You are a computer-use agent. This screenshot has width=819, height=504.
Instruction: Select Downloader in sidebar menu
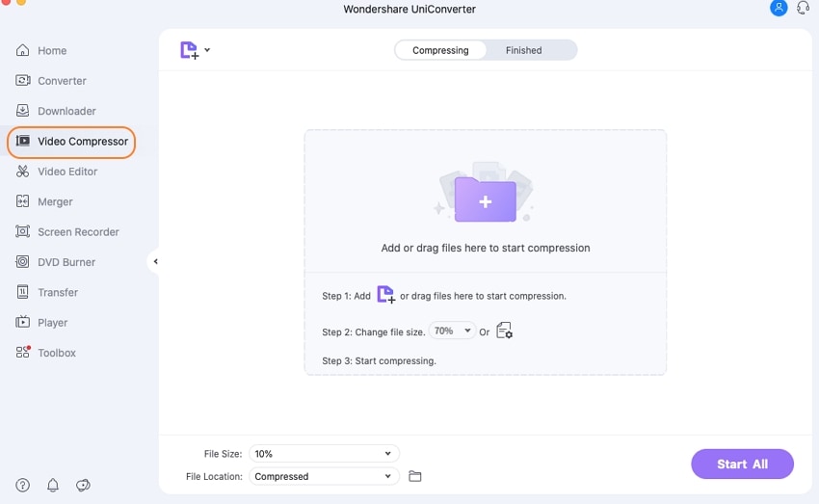click(x=66, y=111)
